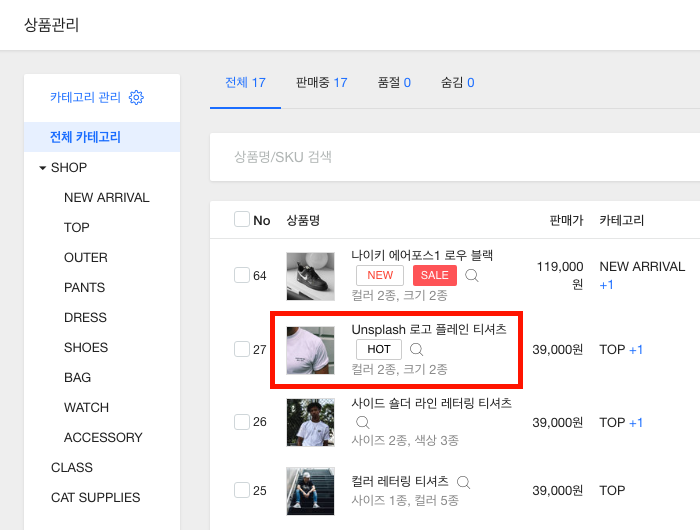
Task: Open 컬러 레터링 티셔츠 product name
Action: (x=400, y=481)
